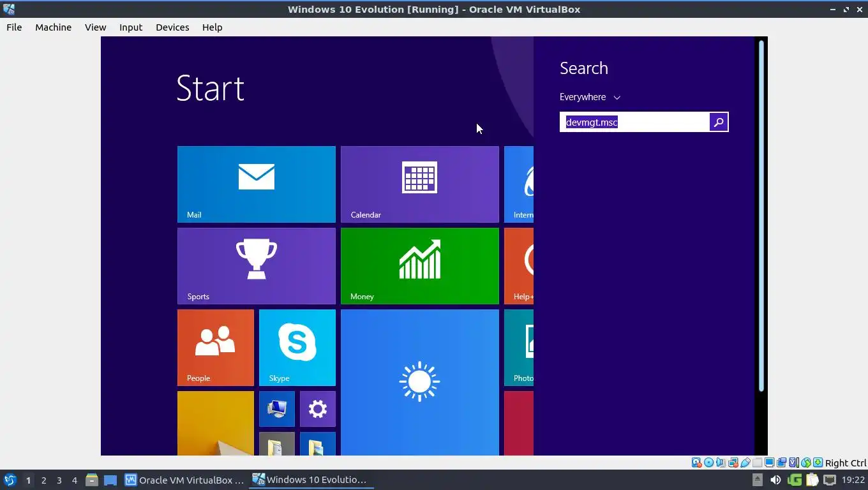The width and height of the screenshot is (868, 490).
Task: Click the recording status indicator
Action: click(x=781, y=463)
